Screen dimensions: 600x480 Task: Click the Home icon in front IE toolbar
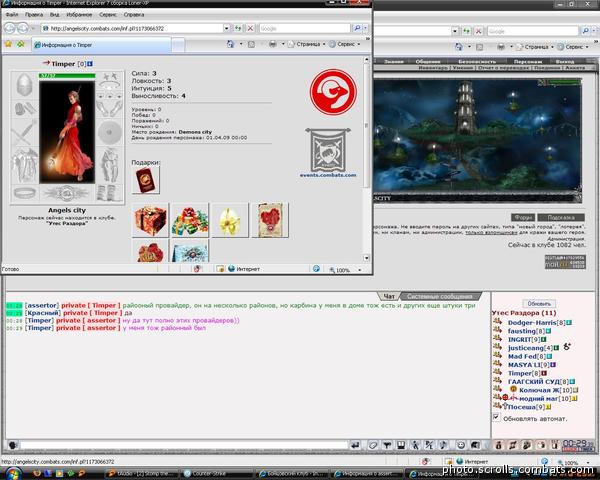(230, 44)
